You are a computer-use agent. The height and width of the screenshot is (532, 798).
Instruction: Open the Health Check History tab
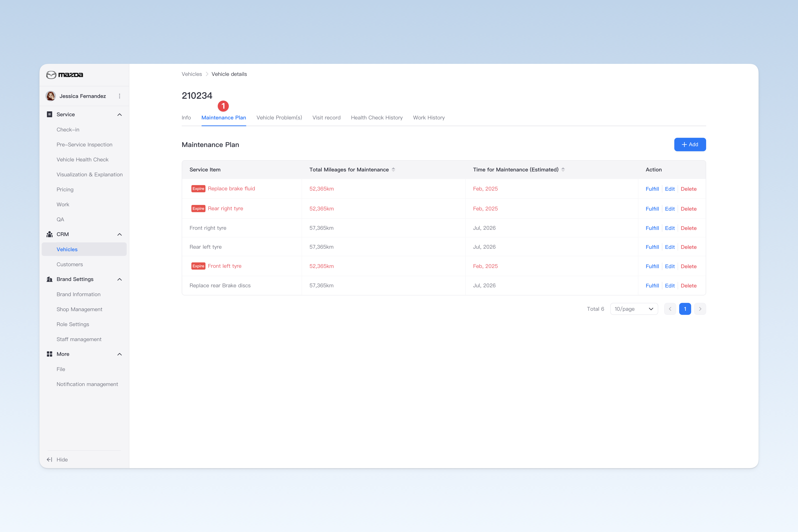tap(376, 118)
